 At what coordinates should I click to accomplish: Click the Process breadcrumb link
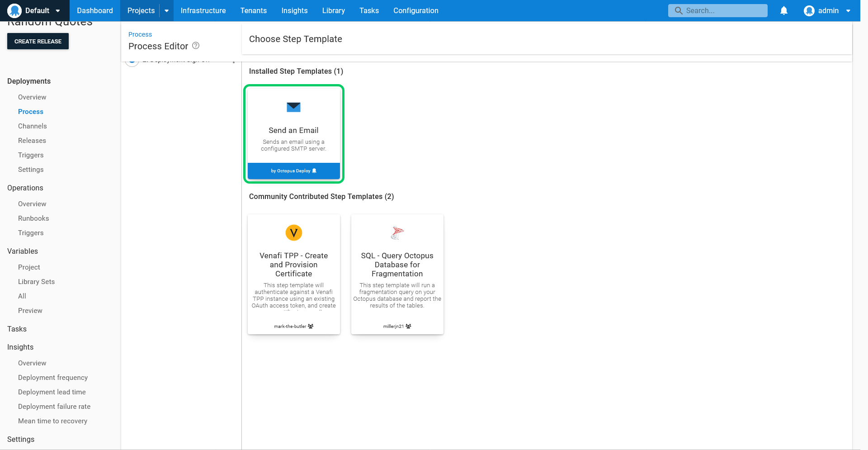tap(140, 34)
